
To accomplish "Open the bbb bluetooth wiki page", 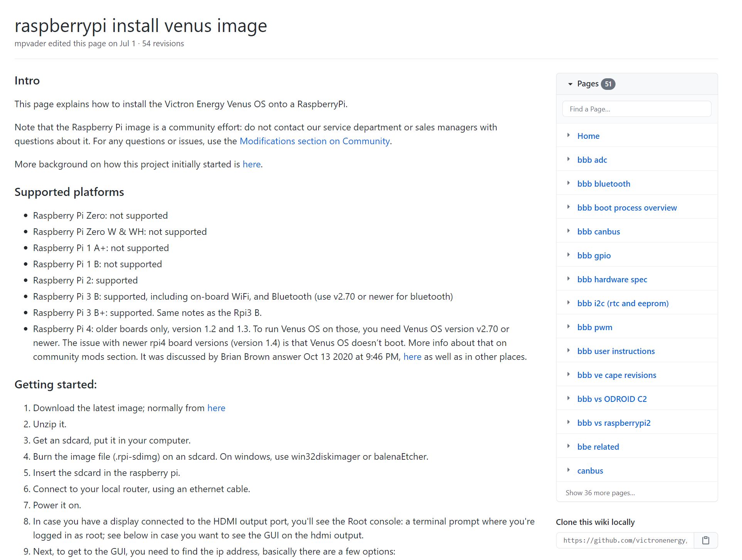I will (x=604, y=184).
